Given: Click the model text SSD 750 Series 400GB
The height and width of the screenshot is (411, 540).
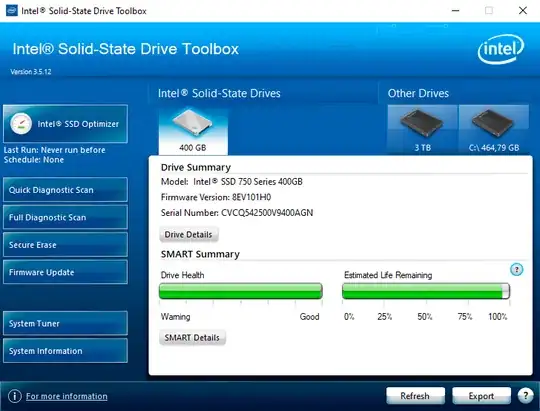Looking at the screenshot, I should (262, 182).
